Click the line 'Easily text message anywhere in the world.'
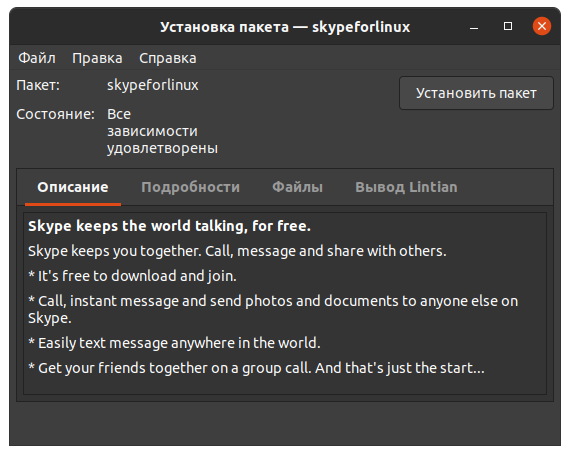The width and height of the screenshot is (570, 455). [174, 343]
